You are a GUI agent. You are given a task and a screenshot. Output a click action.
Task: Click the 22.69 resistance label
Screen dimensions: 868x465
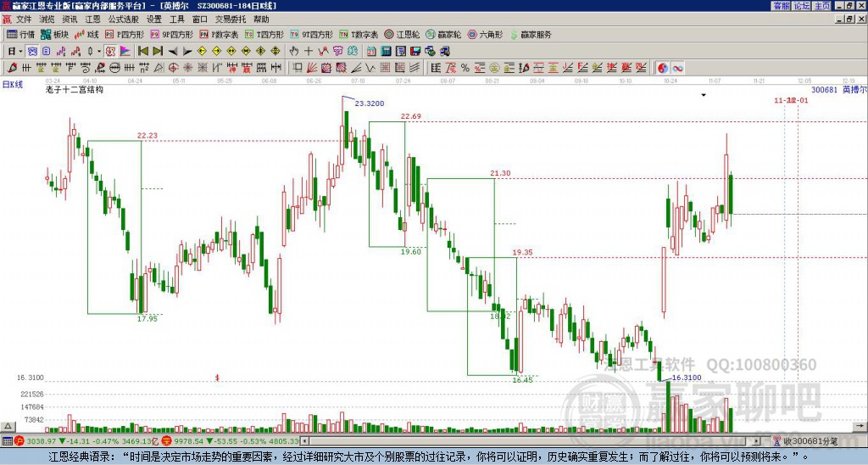click(411, 116)
